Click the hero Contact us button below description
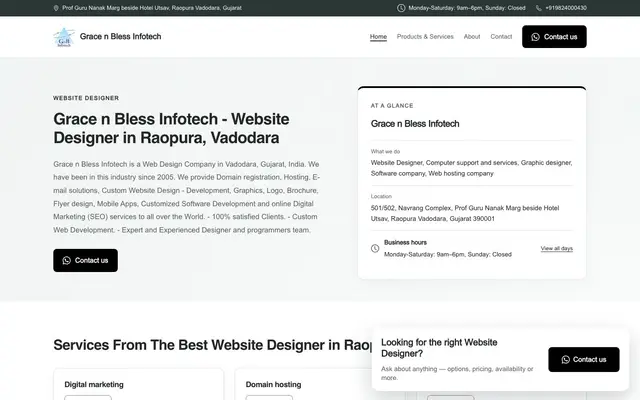 tap(85, 260)
